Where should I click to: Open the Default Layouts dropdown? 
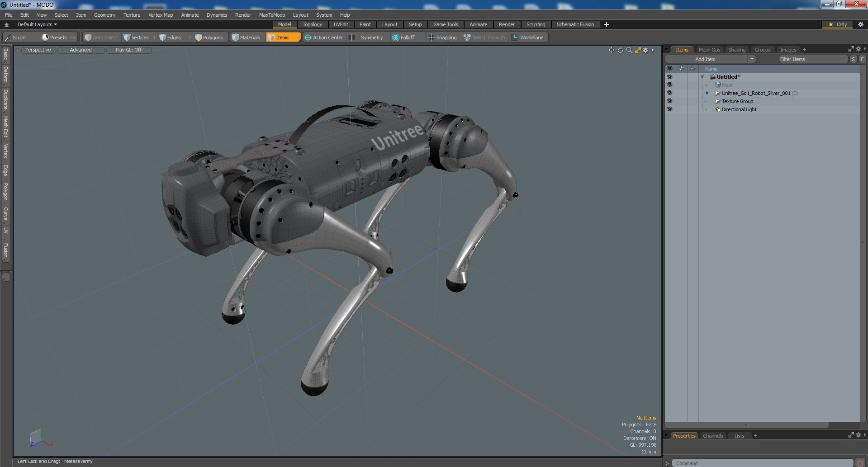click(x=37, y=24)
